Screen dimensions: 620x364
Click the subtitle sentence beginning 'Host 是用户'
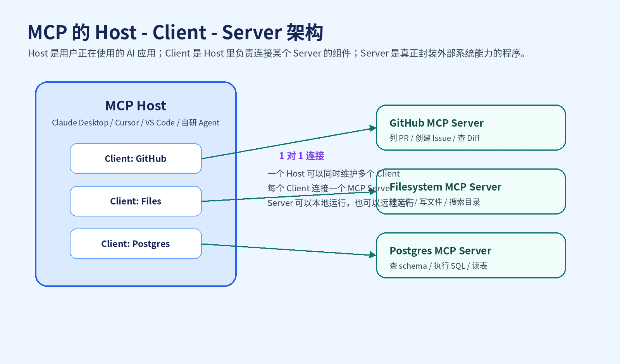click(x=277, y=53)
